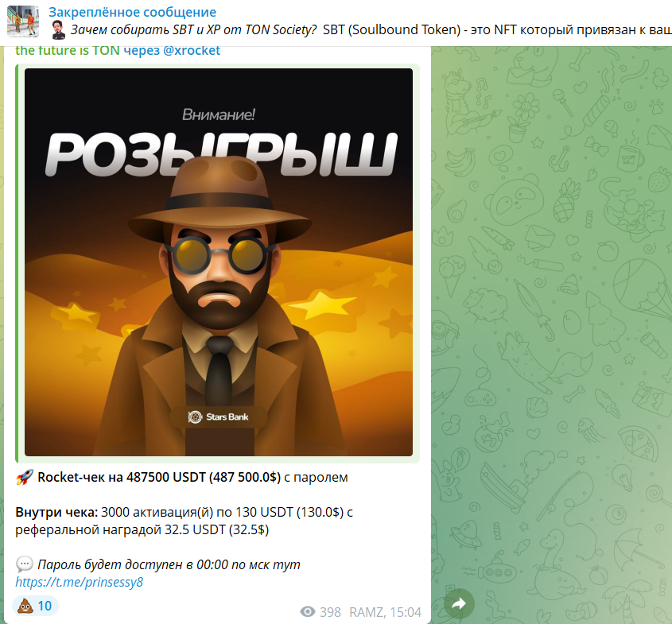Click the "Внимание!" caption on image
The height and width of the screenshot is (624, 672).
coord(219,114)
